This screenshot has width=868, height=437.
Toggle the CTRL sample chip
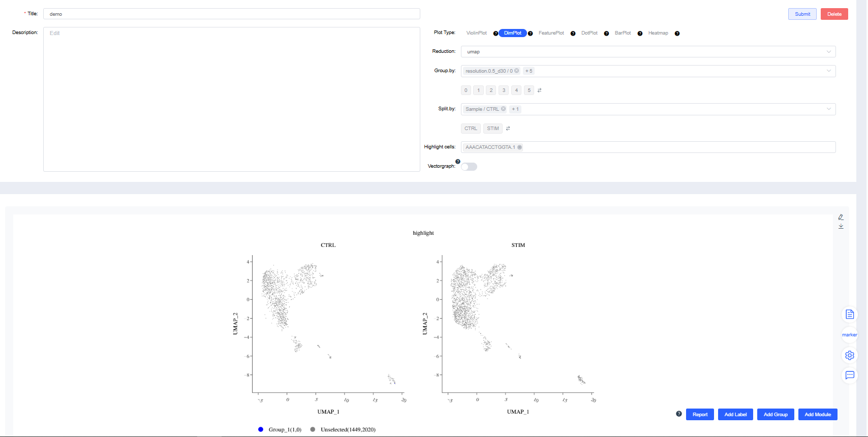[471, 129]
